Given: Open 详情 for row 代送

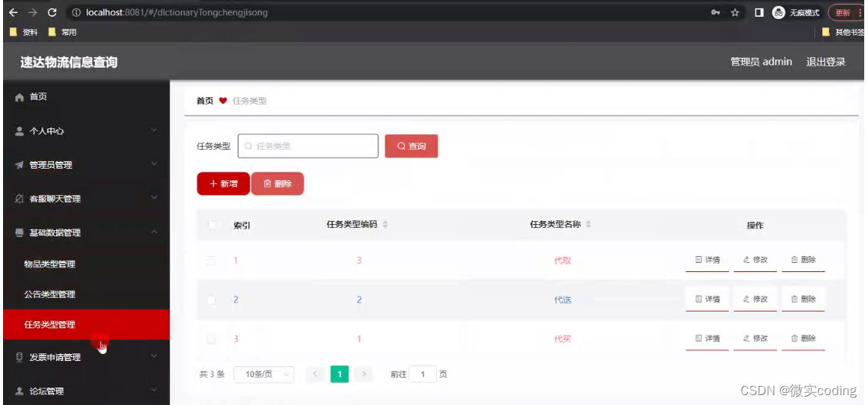Looking at the screenshot, I should pyautogui.click(x=708, y=299).
